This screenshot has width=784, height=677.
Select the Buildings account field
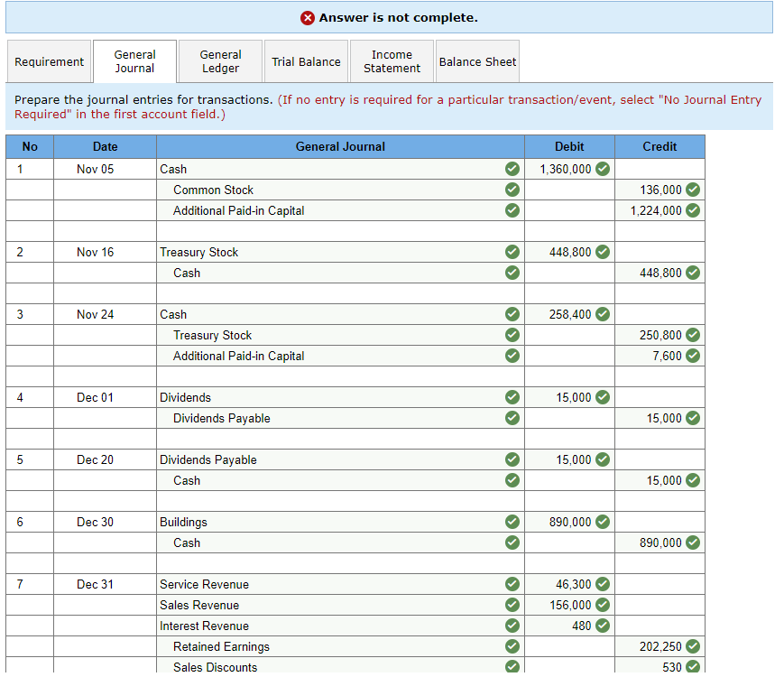tap(340, 522)
